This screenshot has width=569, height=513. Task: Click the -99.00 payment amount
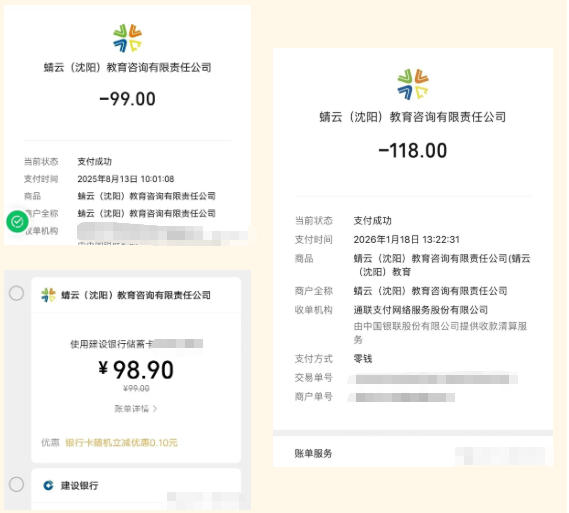pos(127,99)
